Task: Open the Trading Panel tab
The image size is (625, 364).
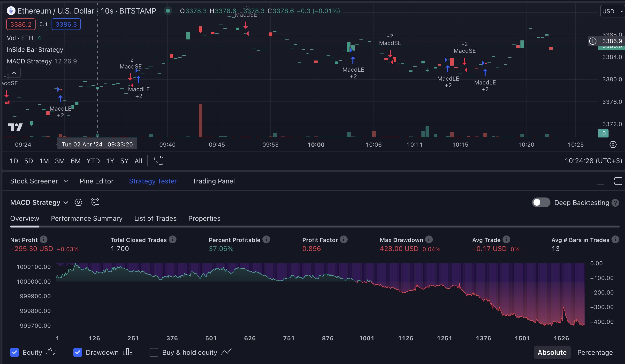Action: [x=213, y=181]
